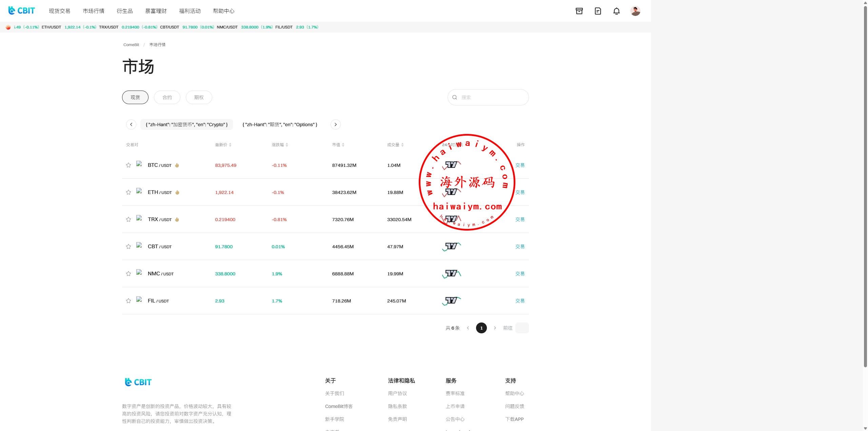Toggle the star for ETH/USDT row
Screen dimensions: 868x431
coord(129,192)
